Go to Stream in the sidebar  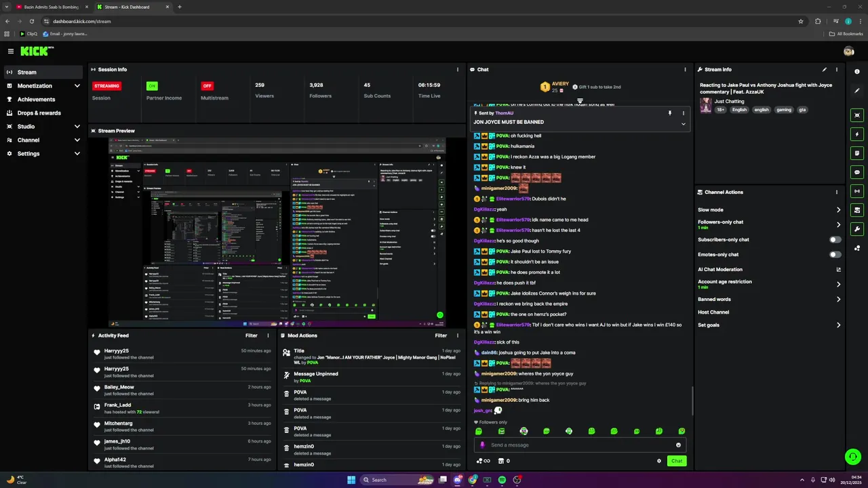pyautogui.click(x=42, y=73)
